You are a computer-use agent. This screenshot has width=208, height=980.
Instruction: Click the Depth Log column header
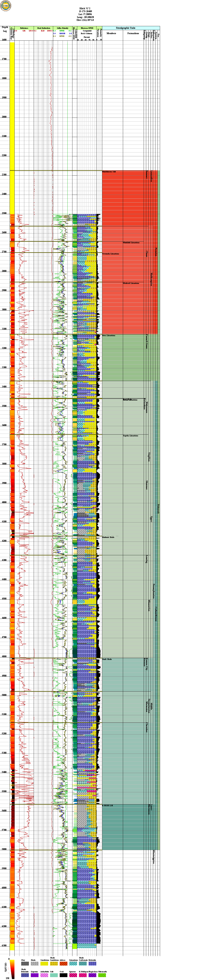[5, 29]
